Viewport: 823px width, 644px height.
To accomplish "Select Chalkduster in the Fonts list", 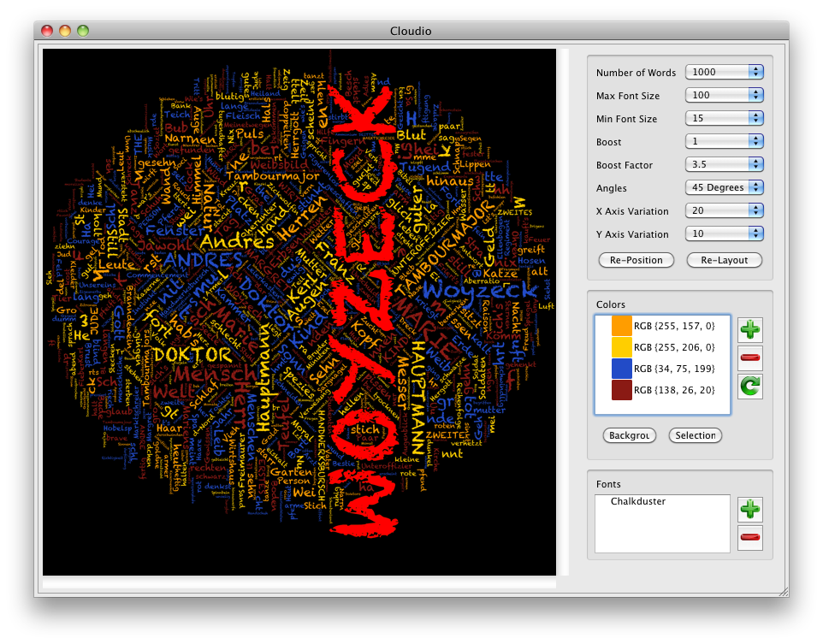I will click(x=637, y=502).
